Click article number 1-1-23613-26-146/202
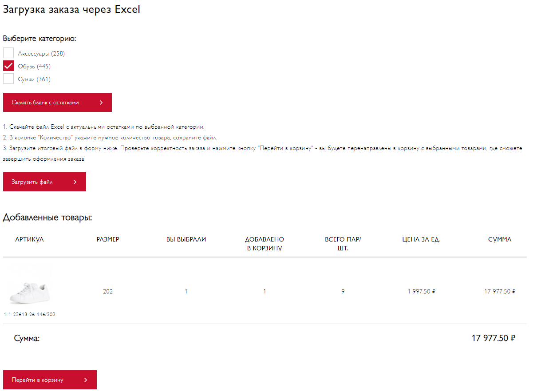Viewport: 533px width, 392px height. [30, 314]
